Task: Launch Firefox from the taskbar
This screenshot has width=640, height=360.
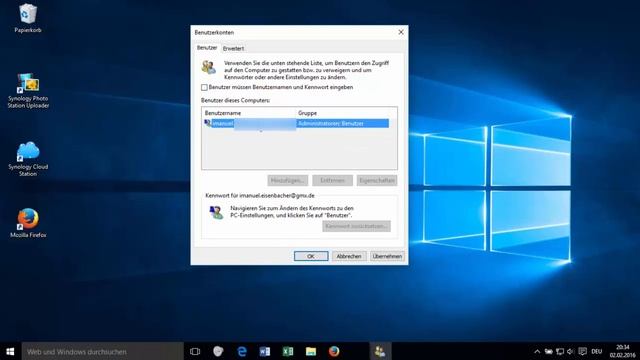Action: point(334,351)
